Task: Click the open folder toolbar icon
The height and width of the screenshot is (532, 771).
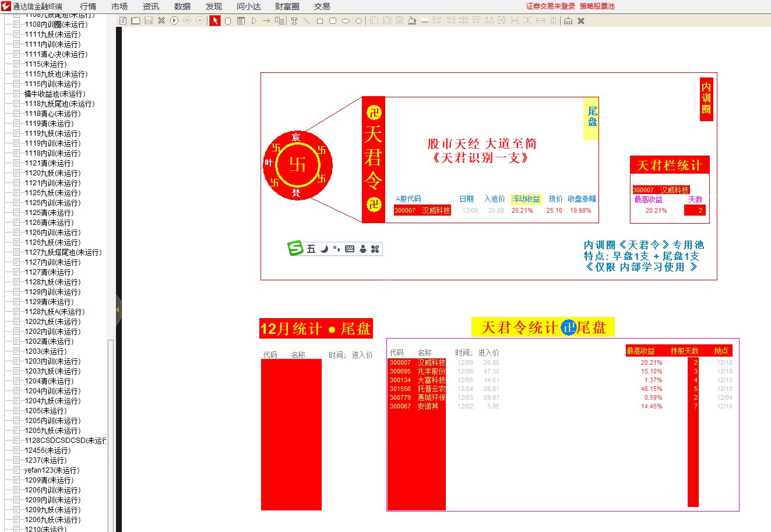Action: pos(135,21)
